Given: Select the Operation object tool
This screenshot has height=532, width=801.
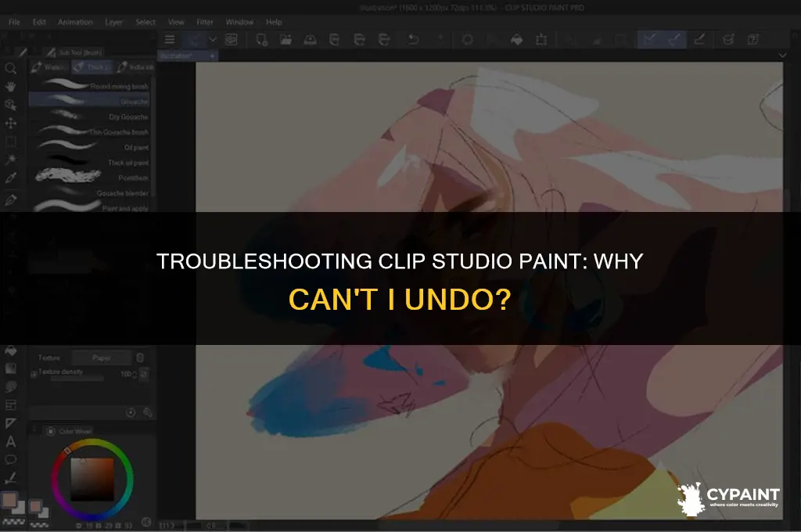Looking at the screenshot, I should tap(10, 106).
